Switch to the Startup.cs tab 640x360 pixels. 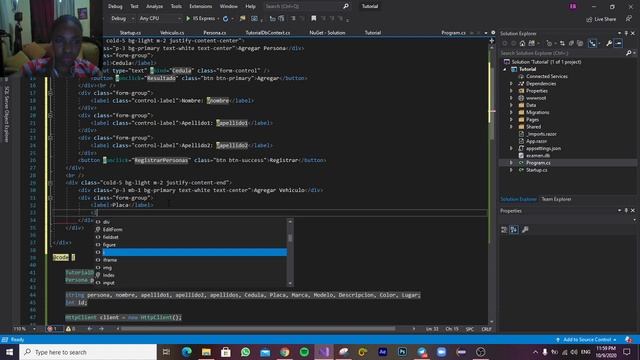[x=130, y=33]
